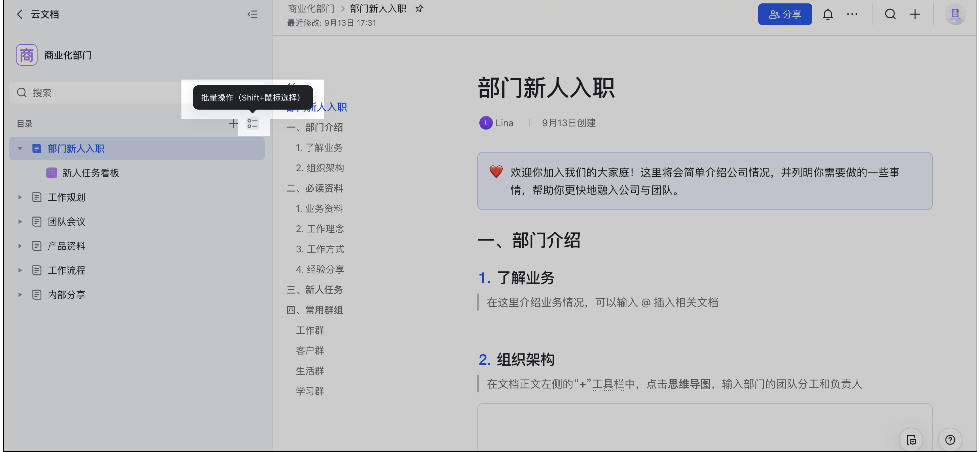Click the search magnifier icon in top bar
Screen dimensions: 980x452
(x=890, y=15)
